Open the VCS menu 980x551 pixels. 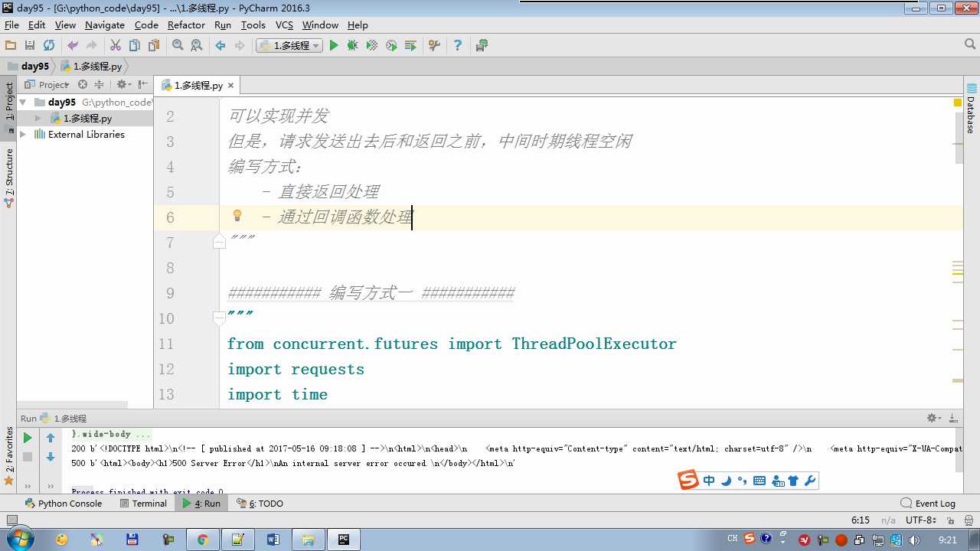pos(284,25)
